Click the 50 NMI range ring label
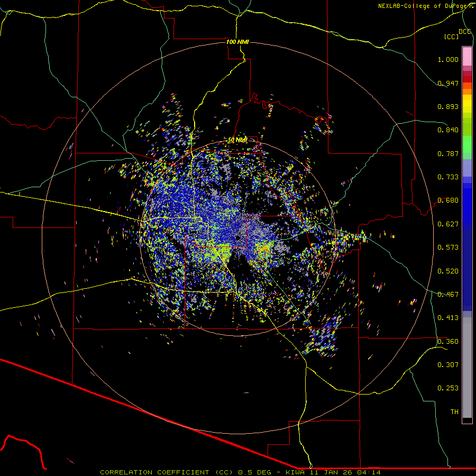The height and width of the screenshot is (476, 476). 237,140
